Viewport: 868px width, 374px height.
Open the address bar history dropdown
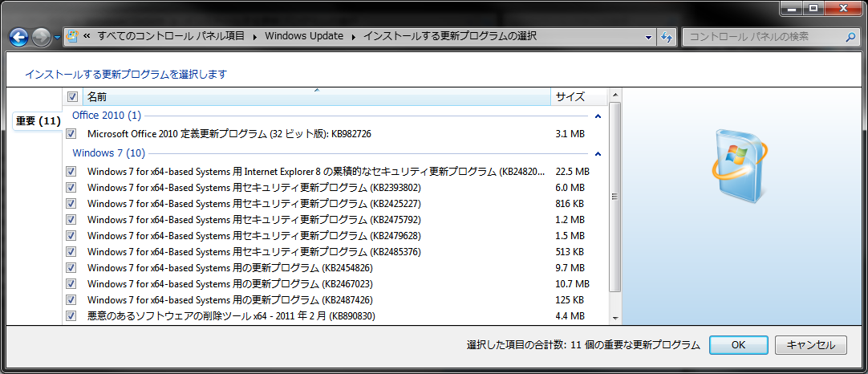pos(649,37)
